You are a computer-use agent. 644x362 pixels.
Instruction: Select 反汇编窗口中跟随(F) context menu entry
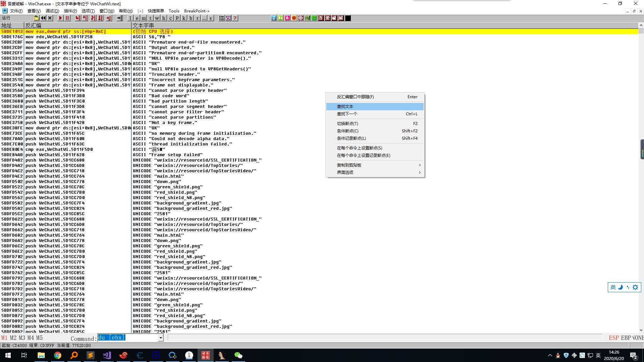point(375,97)
